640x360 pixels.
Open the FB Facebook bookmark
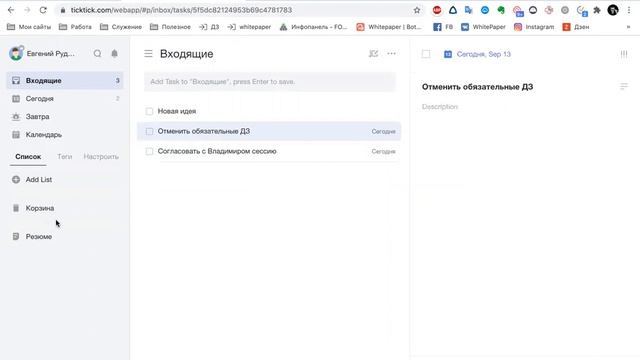[443, 27]
